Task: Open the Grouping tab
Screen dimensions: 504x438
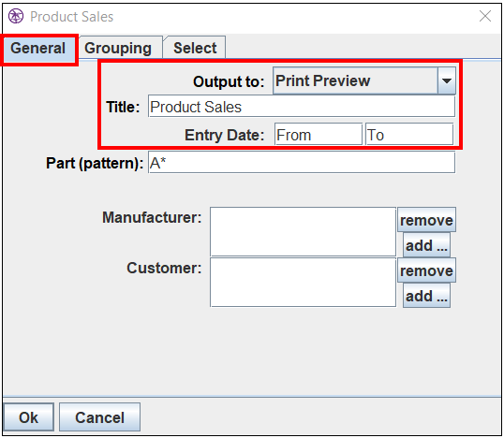Action: click(x=118, y=48)
